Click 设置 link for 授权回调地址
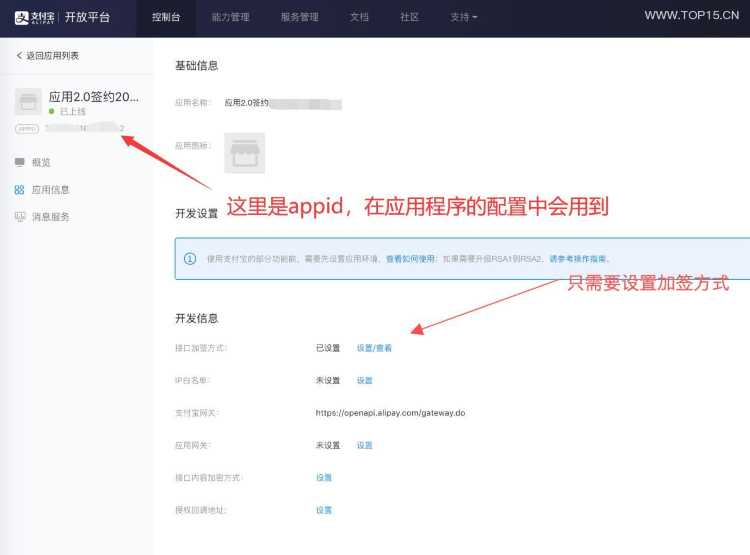Viewport: 750px width, 555px height. (x=324, y=510)
